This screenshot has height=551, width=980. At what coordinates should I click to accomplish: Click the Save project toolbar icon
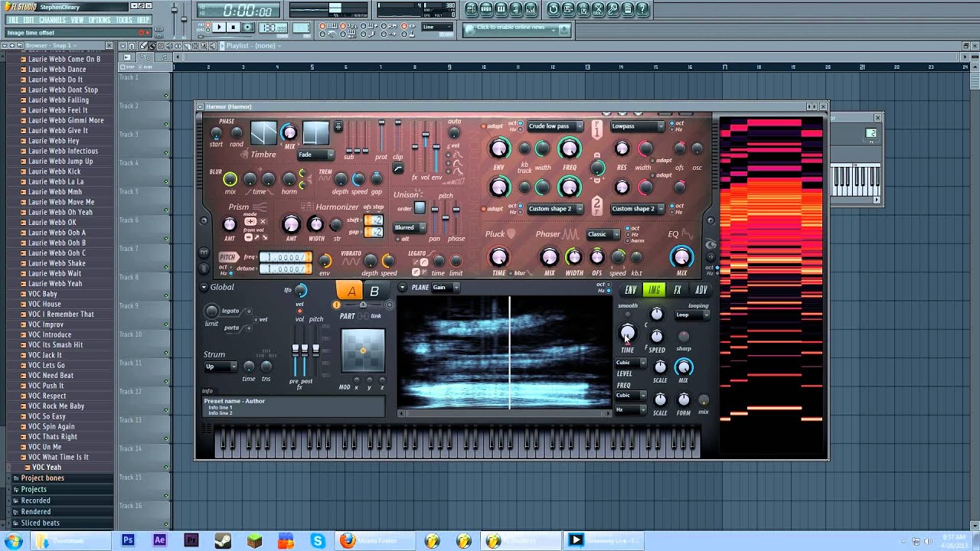point(569,10)
